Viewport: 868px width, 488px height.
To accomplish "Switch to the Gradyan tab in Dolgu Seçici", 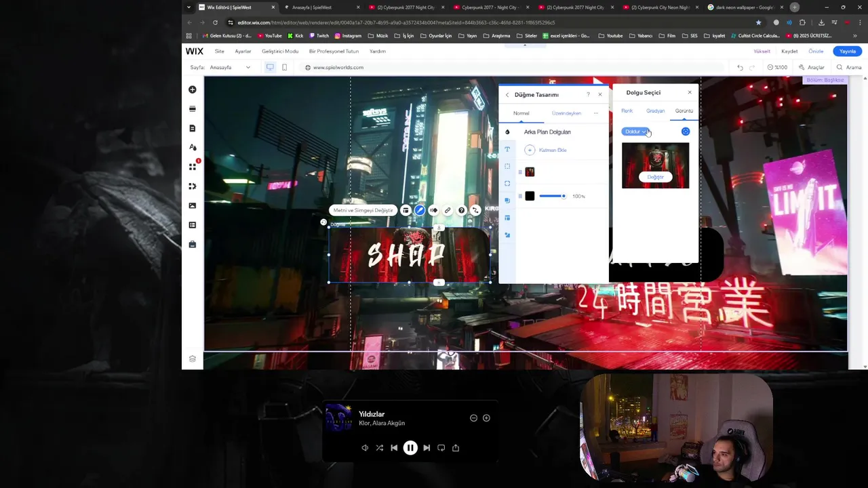I will [655, 110].
